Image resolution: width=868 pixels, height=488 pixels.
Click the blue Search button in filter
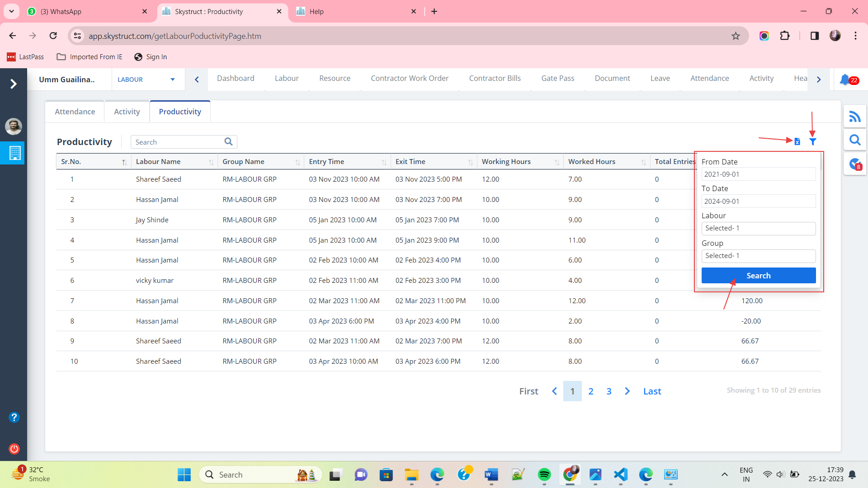[758, 276]
